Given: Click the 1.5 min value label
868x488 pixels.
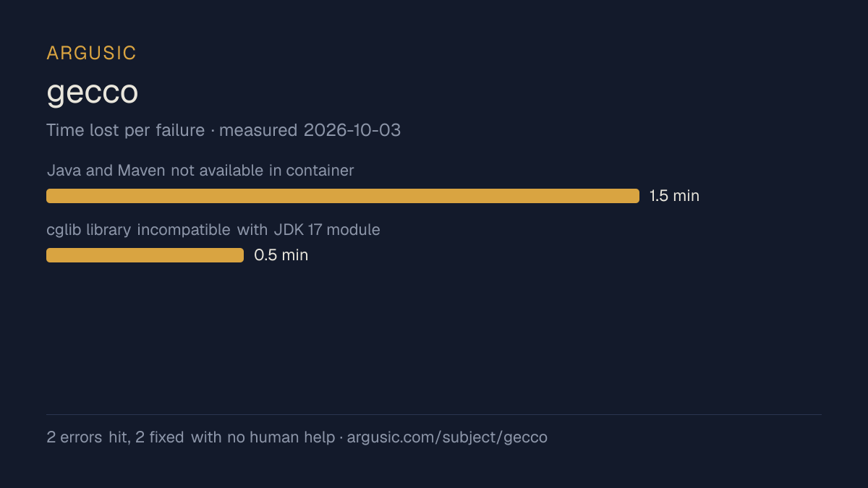Looking at the screenshot, I should [674, 196].
